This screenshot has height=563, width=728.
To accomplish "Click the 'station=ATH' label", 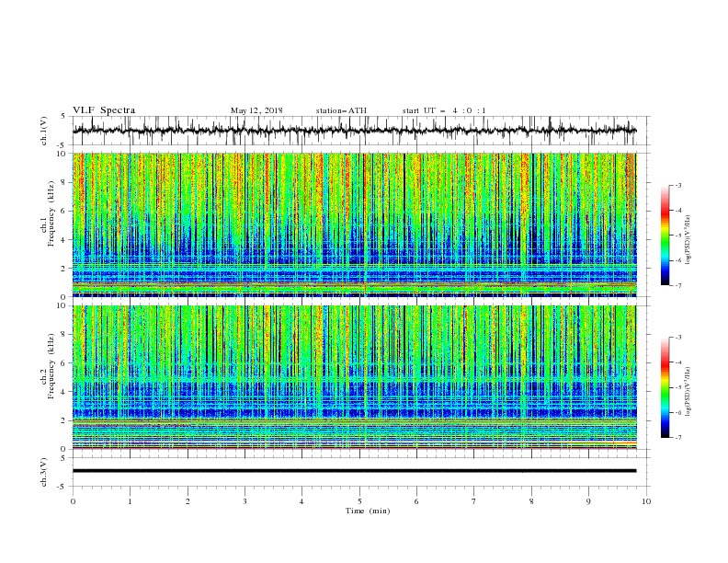I will coord(341,110).
